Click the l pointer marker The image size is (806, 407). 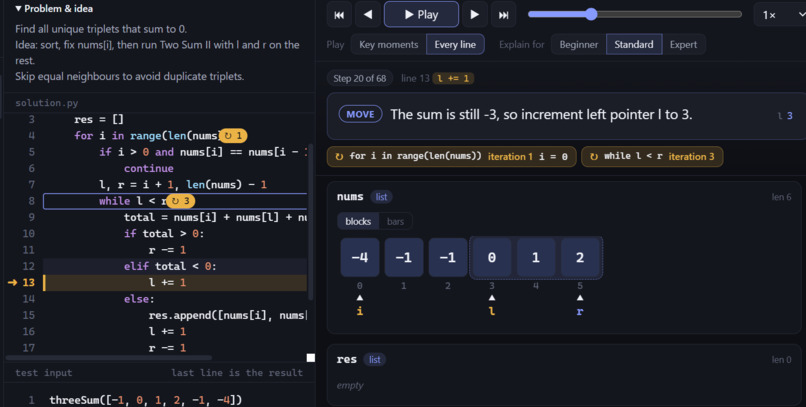coord(492,305)
